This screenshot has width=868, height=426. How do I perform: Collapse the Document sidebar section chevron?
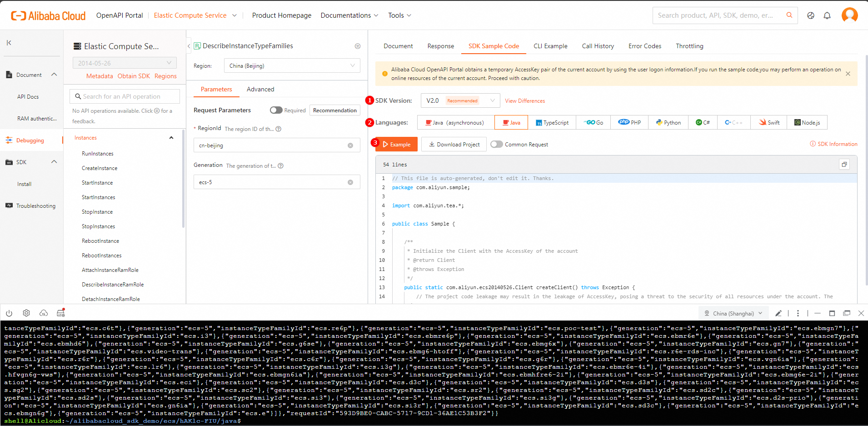54,75
